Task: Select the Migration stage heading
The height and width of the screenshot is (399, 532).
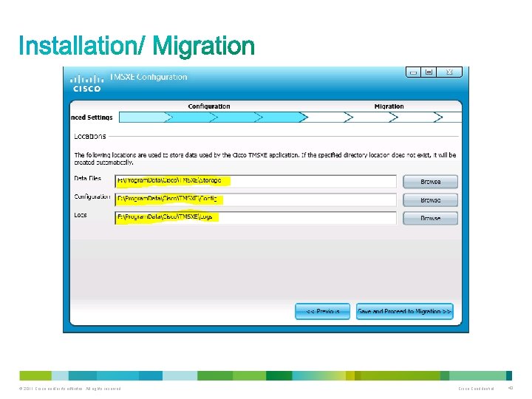Action: click(389, 106)
